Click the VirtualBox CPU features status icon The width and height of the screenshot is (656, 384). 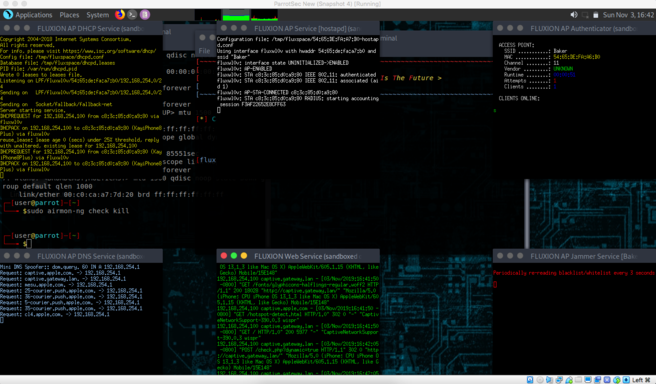coord(607,380)
